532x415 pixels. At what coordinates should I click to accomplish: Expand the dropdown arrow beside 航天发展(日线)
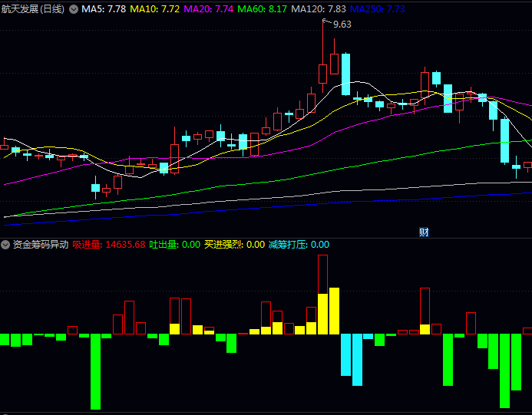[x=74, y=9]
